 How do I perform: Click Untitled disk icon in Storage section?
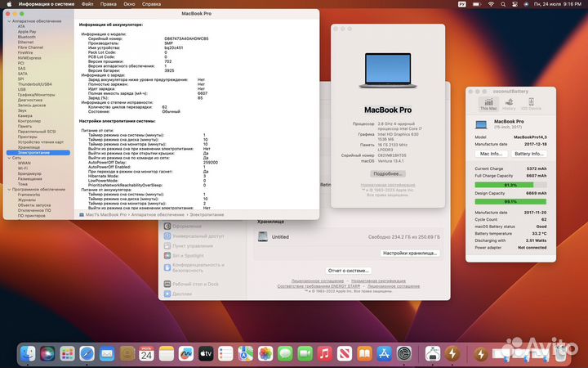[263, 236]
